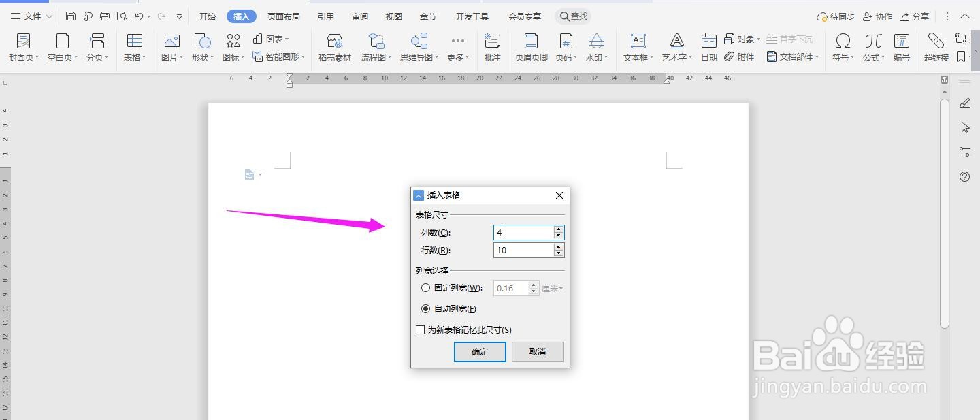The height and width of the screenshot is (420, 980).
Task: Open the 图标 icons library
Action: (233, 48)
